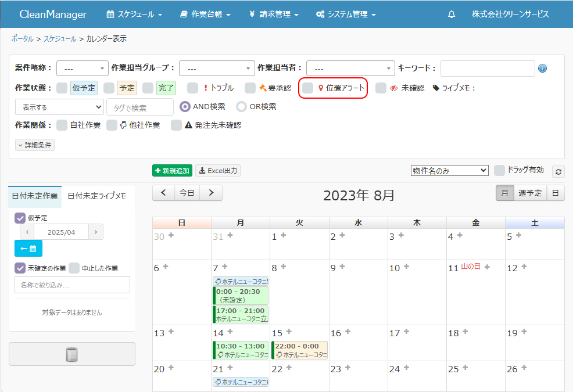573x392 pixels.
Task: Click the trash can icon button
Action: [x=71, y=354]
